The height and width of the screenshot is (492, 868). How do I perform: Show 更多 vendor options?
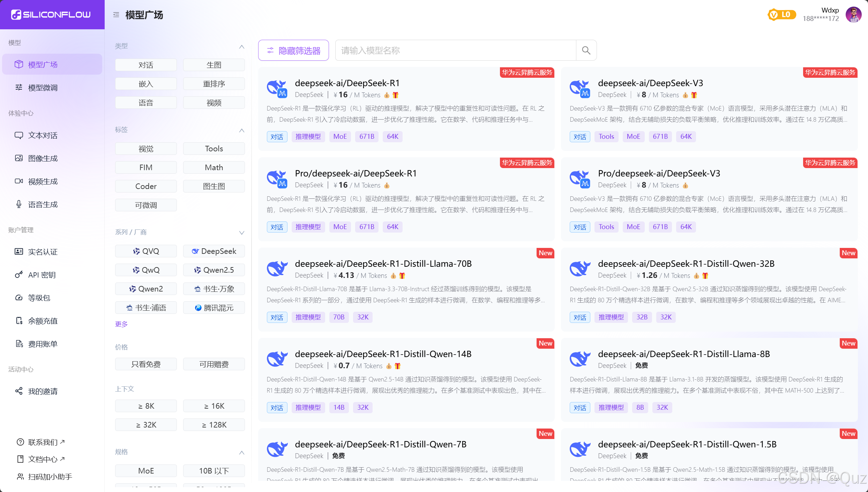click(121, 324)
